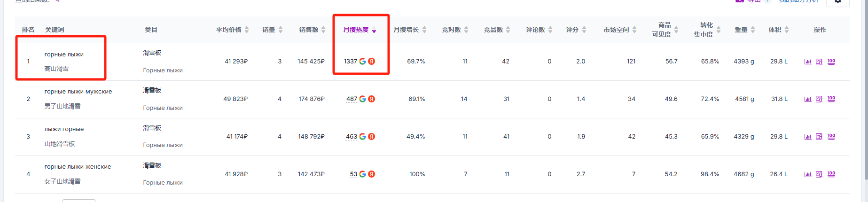This screenshot has height=202, width=868.
Task: Click keyword горные лыжи мужские
Action: click(x=78, y=92)
